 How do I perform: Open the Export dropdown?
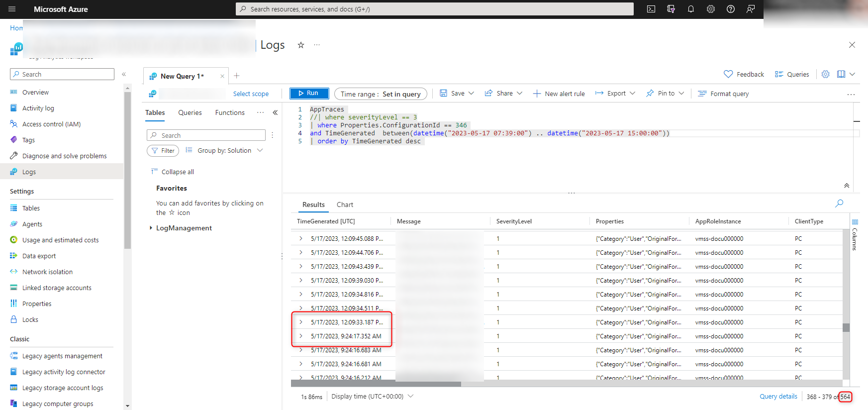point(615,93)
